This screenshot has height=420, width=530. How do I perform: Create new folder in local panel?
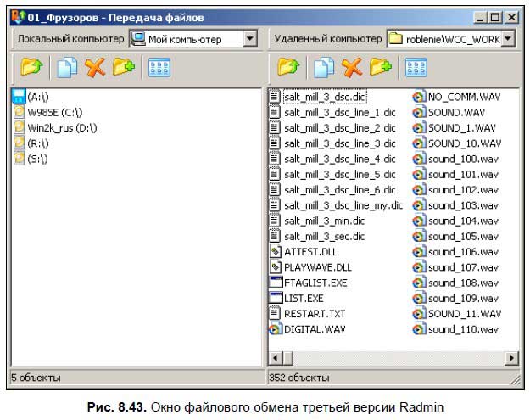point(124,67)
